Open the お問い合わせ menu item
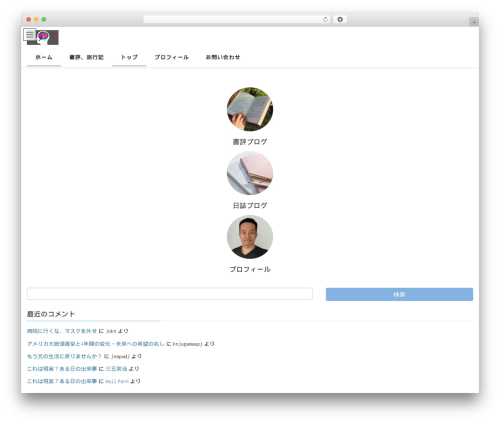500x423 pixels. [x=223, y=57]
